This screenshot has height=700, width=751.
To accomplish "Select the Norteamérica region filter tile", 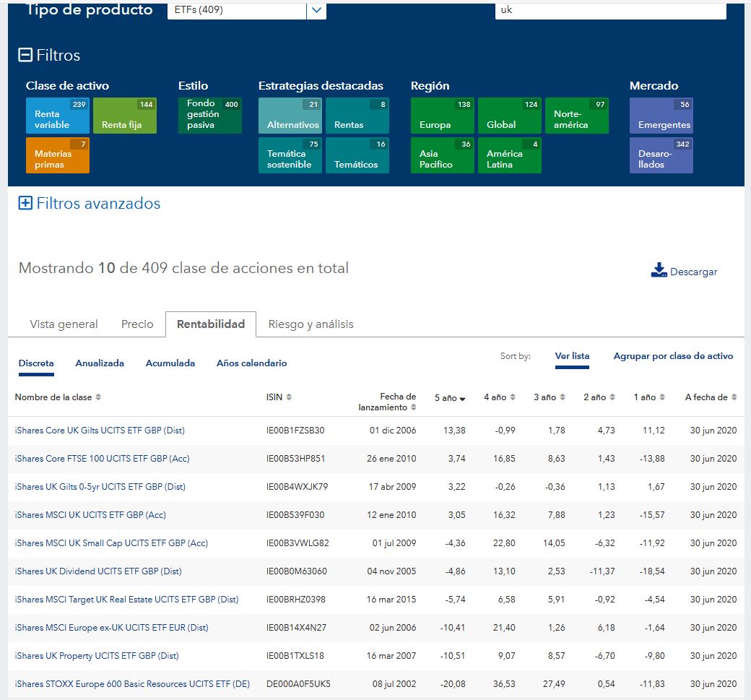I will 577,116.
